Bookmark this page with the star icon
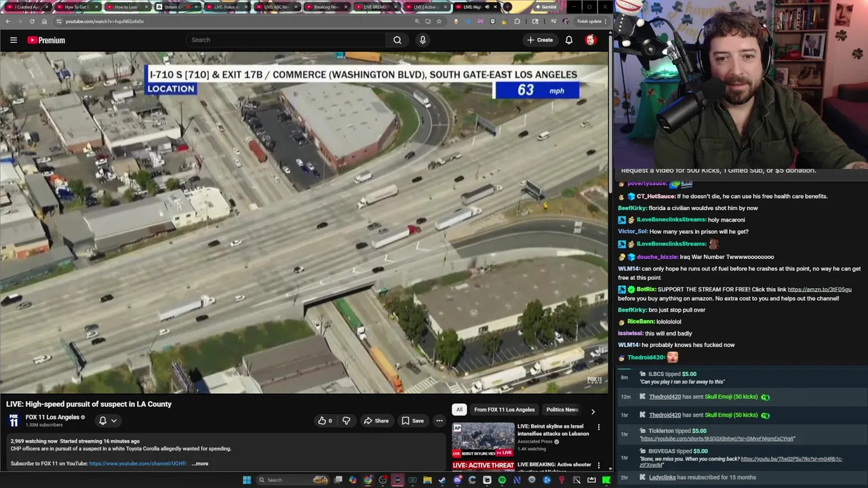The height and width of the screenshot is (488, 868). 439,21
